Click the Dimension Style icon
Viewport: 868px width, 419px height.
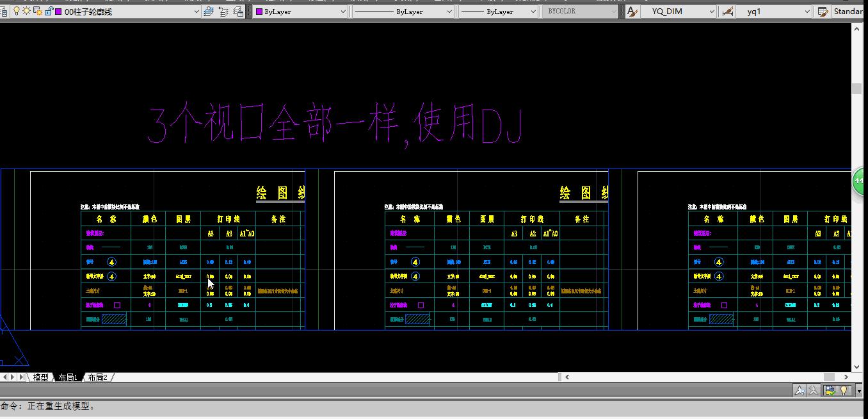pyautogui.click(x=727, y=12)
